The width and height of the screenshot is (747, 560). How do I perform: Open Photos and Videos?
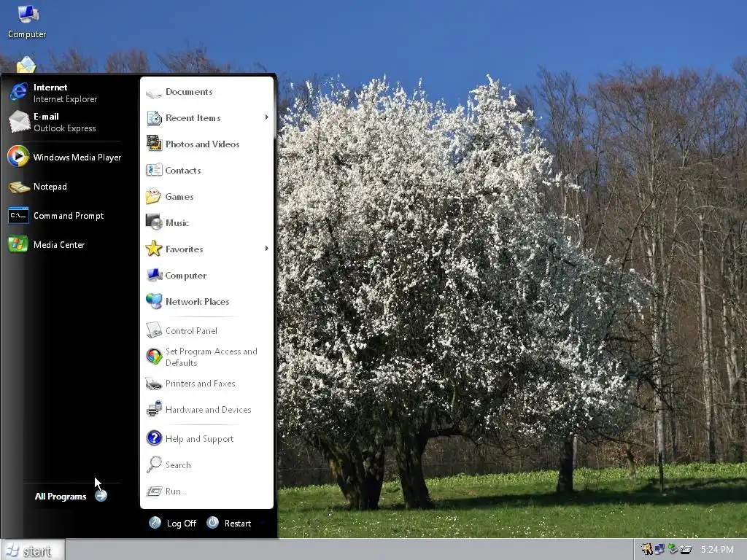tap(206, 144)
